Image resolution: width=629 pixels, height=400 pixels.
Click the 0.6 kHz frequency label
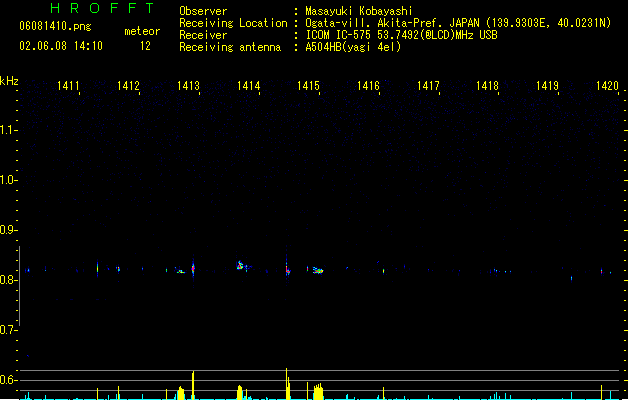click(8, 380)
